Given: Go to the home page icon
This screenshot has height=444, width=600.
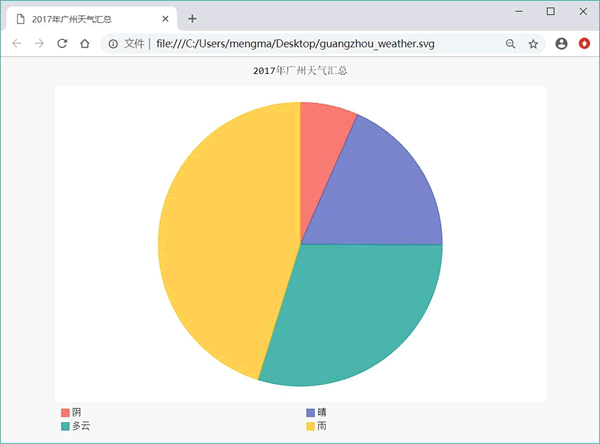Looking at the screenshot, I should (x=85, y=44).
